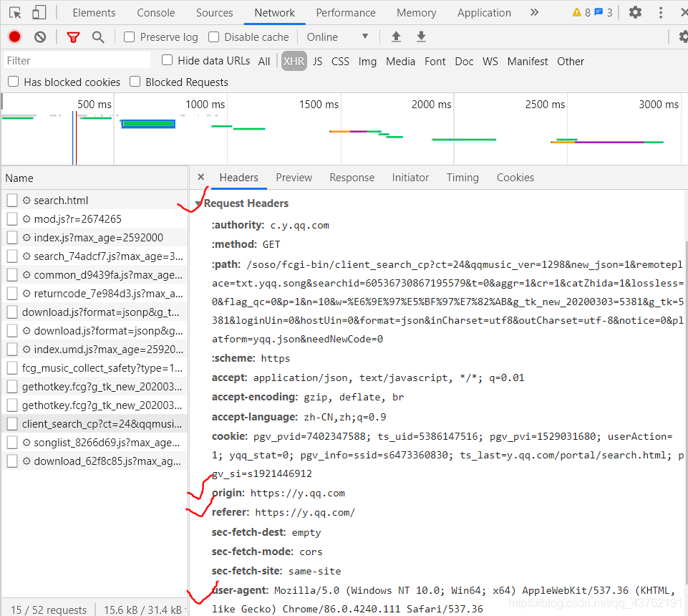This screenshot has height=616, width=688.
Task: Select songlist_8266d69.js request row
Action: (95, 442)
